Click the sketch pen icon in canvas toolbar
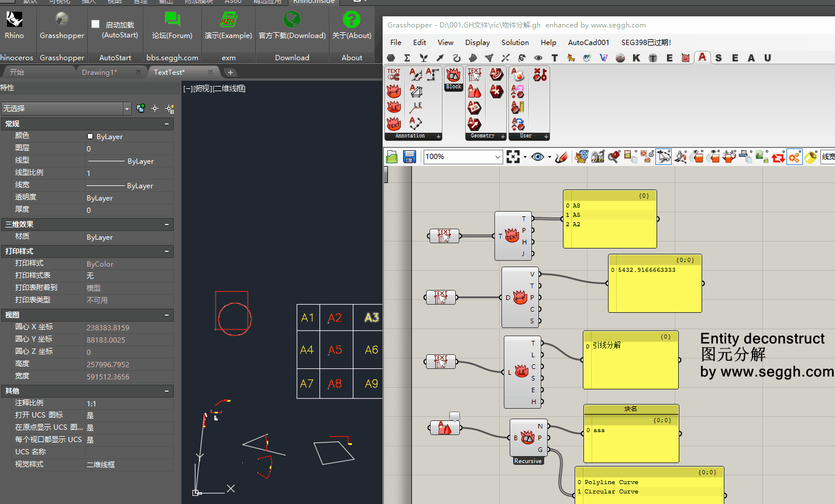The image size is (835, 504). pyautogui.click(x=561, y=157)
